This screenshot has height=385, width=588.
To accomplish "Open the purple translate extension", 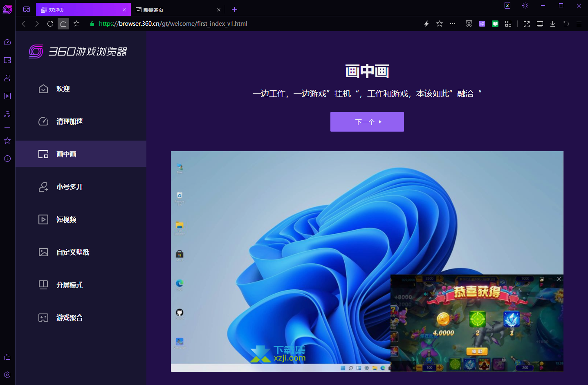I will 482,24.
